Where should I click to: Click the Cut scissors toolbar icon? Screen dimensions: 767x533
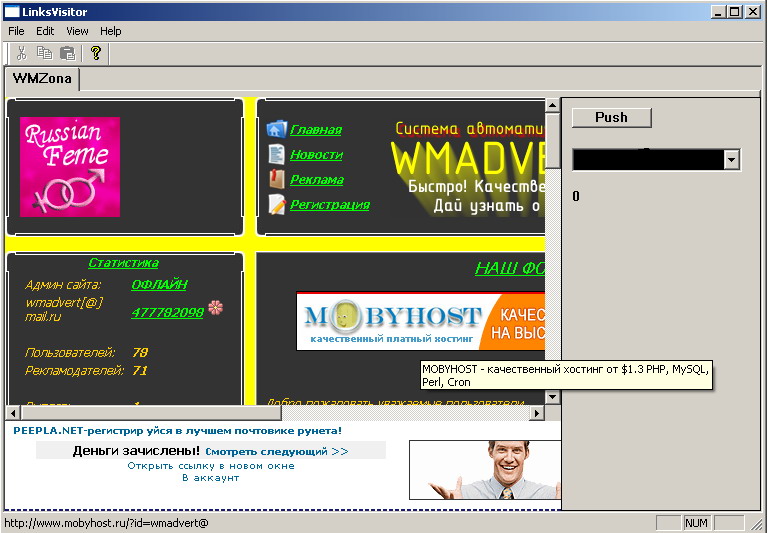pyautogui.click(x=22, y=53)
